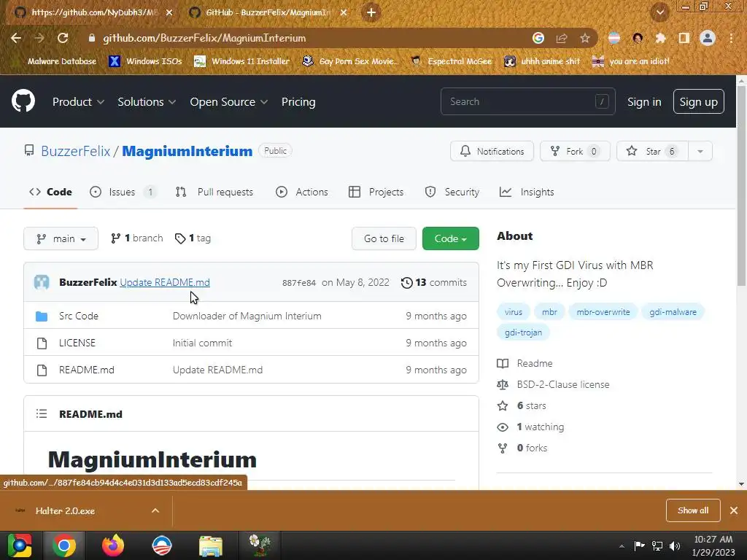Expand the Product menu

click(78, 102)
